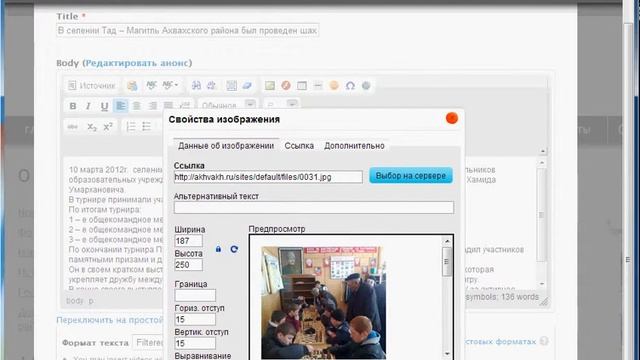Click the Insert Flash icon
The image size is (640, 360).
[x=286, y=85]
